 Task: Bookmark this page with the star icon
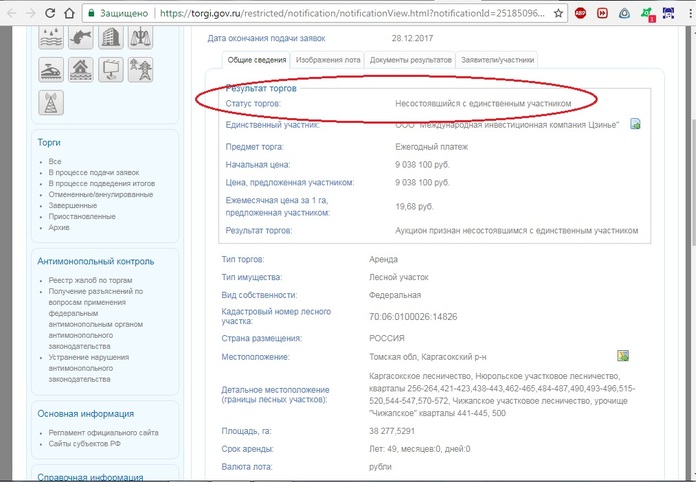557,15
